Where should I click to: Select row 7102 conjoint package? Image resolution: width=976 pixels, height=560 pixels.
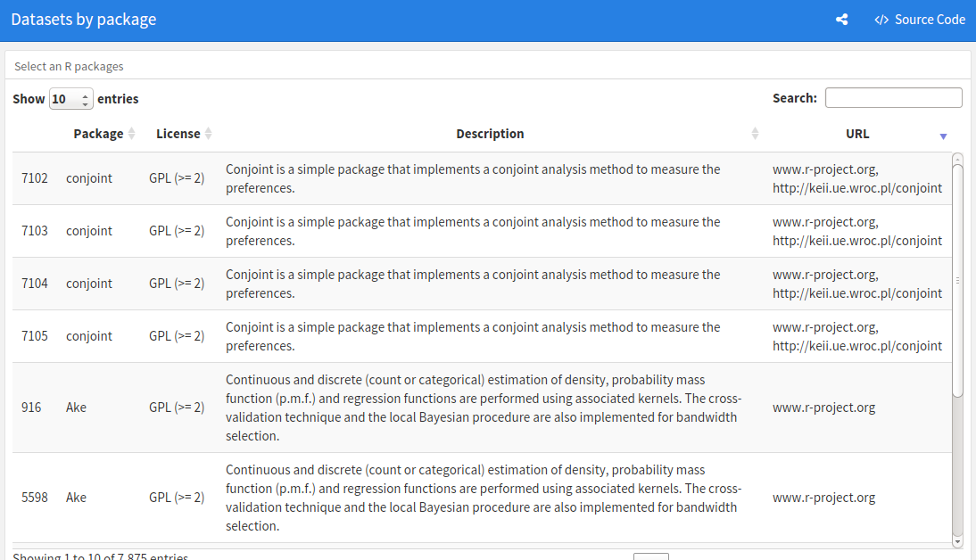coord(482,178)
